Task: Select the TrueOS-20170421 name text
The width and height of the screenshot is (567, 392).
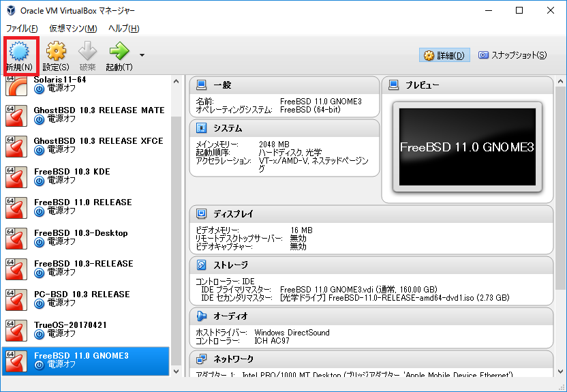Action: click(x=70, y=325)
